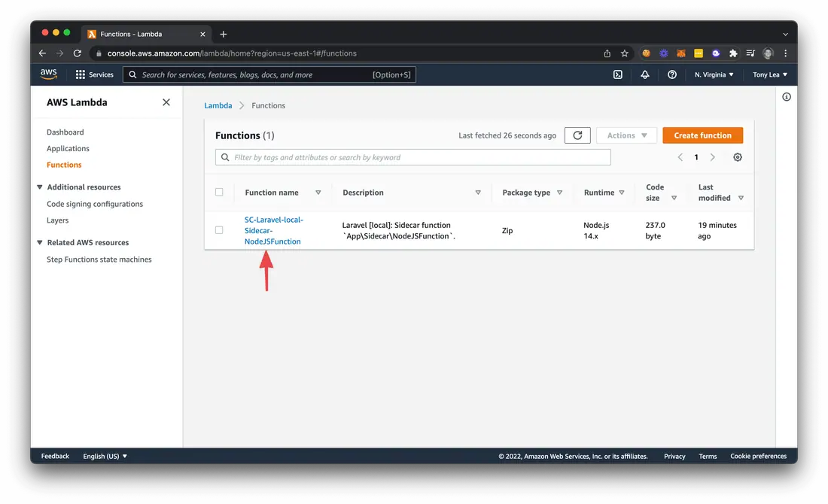Open the Tony Lea account menu
Image resolution: width=828 pixels, height=504 pixels.
pyautogui.click(x=770, y=74)
